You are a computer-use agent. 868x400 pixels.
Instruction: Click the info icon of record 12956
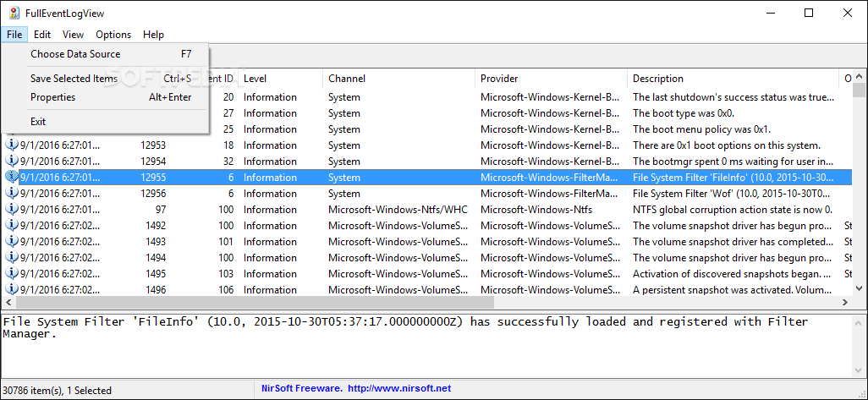pos(12,194)
